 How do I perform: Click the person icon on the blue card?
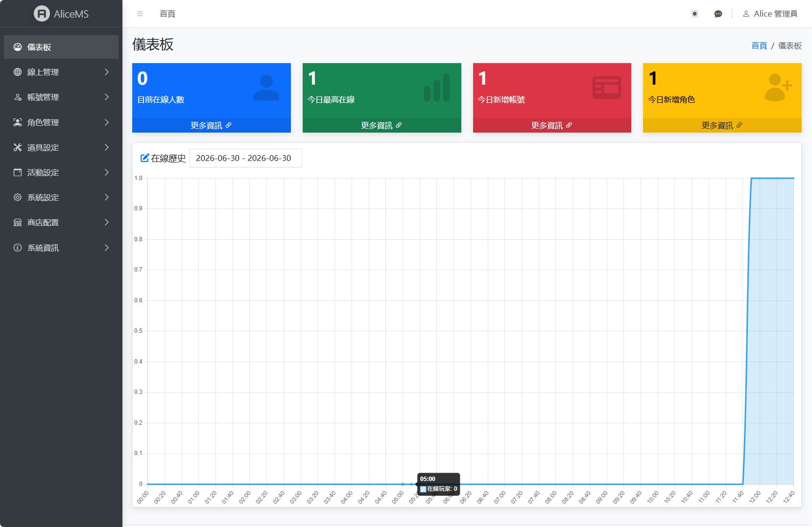[x=266, y=88]
